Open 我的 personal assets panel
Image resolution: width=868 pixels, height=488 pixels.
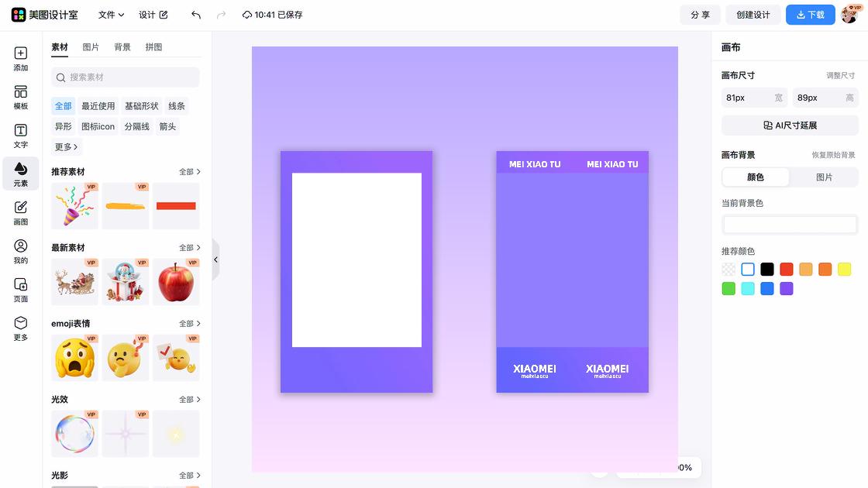(x=21, y=251)
